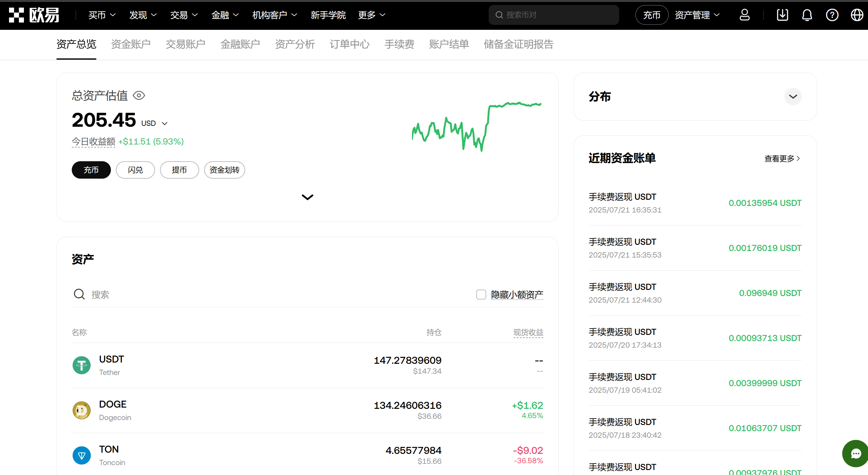868x475 pixels.
Task: Click the download app icon
Action: [x=782, y=15]
